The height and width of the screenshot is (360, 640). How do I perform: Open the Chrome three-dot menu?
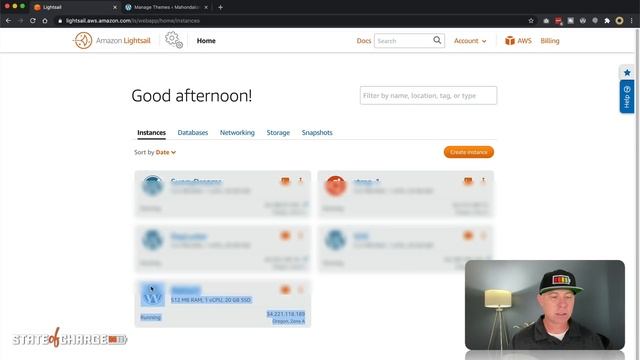631,20
